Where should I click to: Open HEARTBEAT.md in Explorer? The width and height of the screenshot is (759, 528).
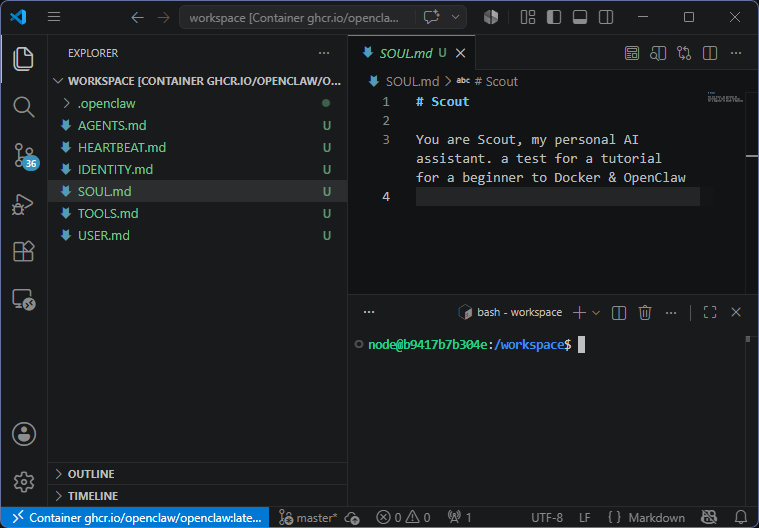197,147
